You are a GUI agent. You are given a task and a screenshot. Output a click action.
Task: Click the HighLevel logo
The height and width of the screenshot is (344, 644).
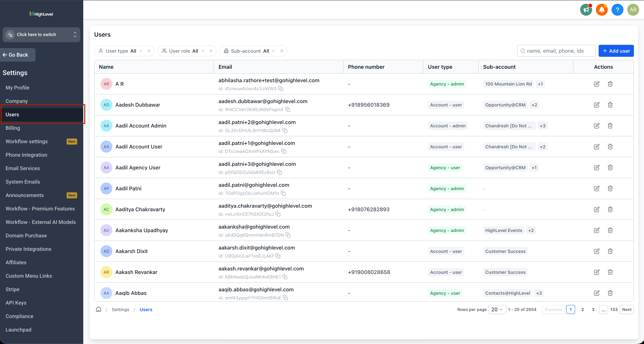coord(41,14)
